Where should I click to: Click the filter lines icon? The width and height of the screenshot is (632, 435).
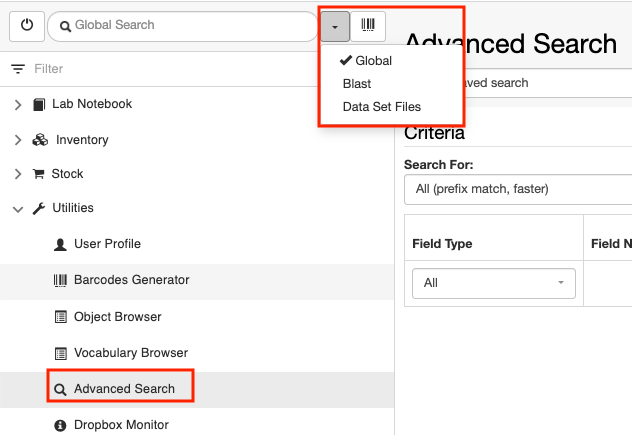(x=18, y=69)
